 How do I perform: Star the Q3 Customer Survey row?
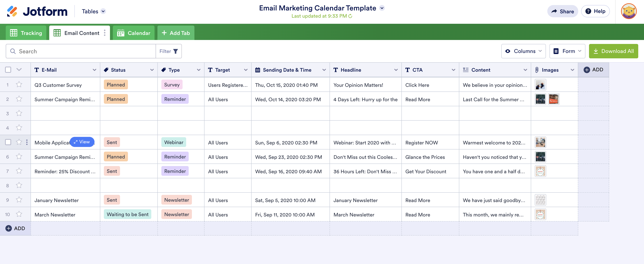coord(19,85)
